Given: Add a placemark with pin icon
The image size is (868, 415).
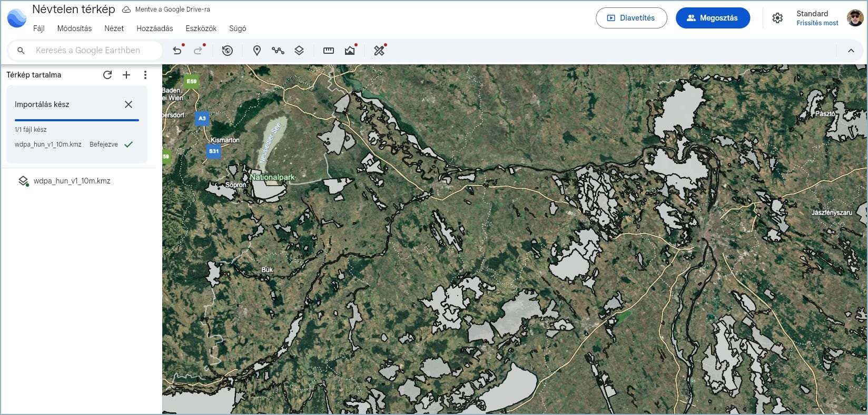Looking at the screenshot, I should pos(257,51).
